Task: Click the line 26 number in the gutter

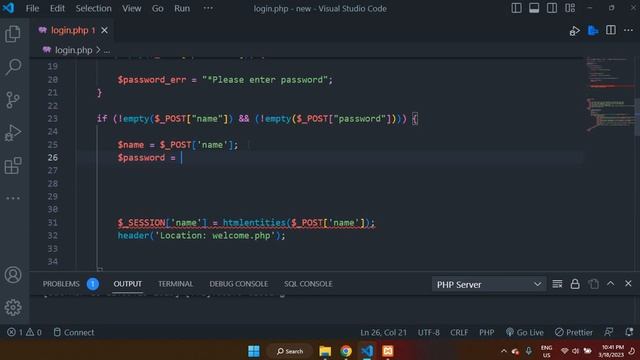Action: pos(53,158)
